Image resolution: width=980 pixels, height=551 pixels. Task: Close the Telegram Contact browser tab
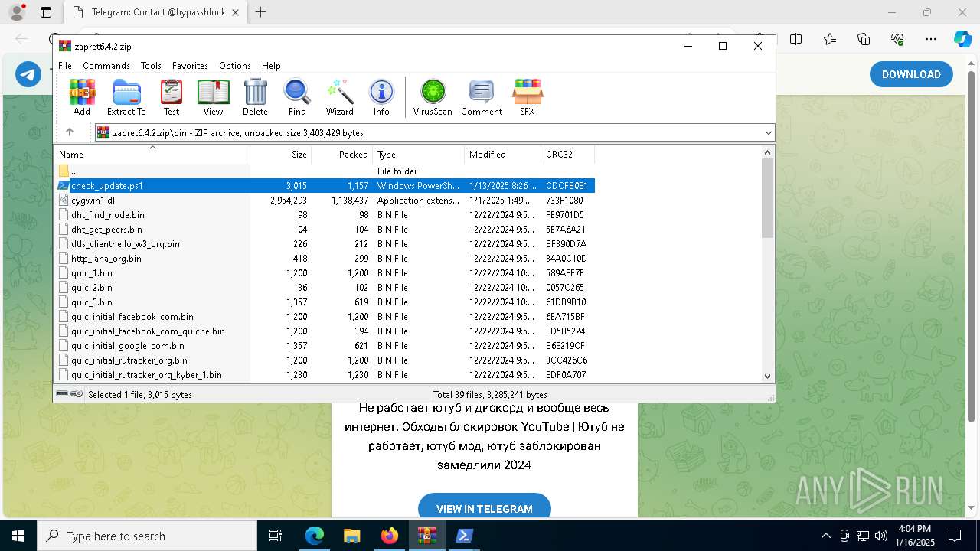[236, 12]
